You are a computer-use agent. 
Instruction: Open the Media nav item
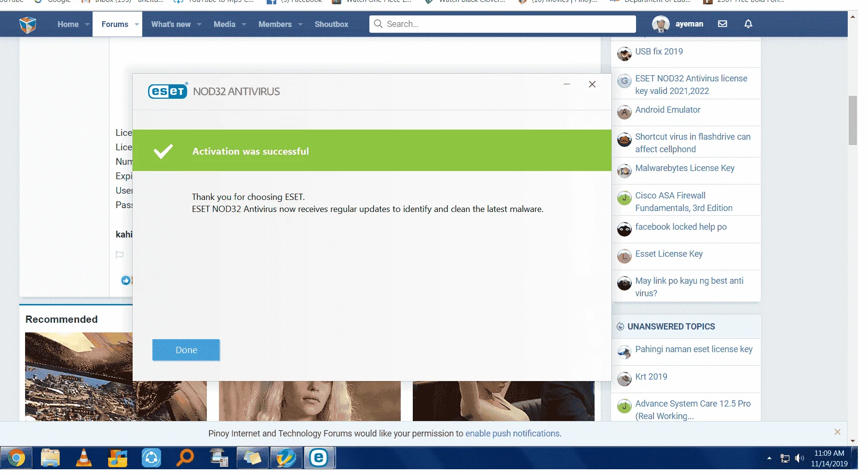tap(225, 24)
